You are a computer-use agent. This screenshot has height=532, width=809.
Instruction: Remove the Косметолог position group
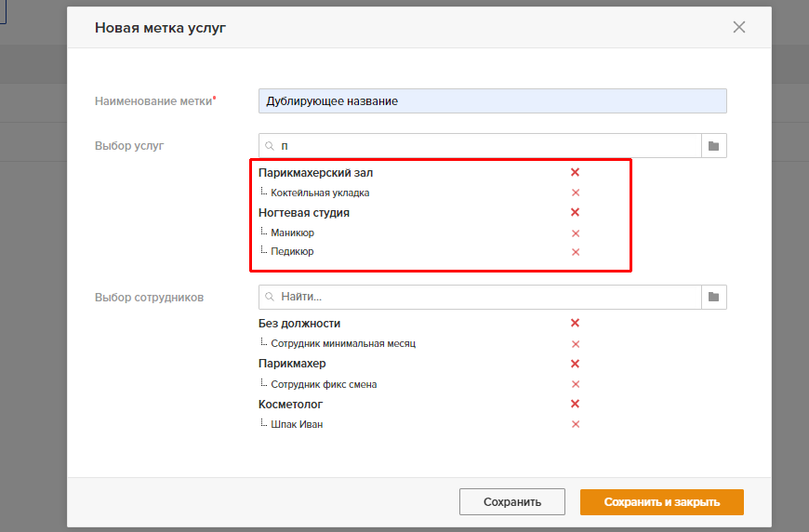[575, 404]
